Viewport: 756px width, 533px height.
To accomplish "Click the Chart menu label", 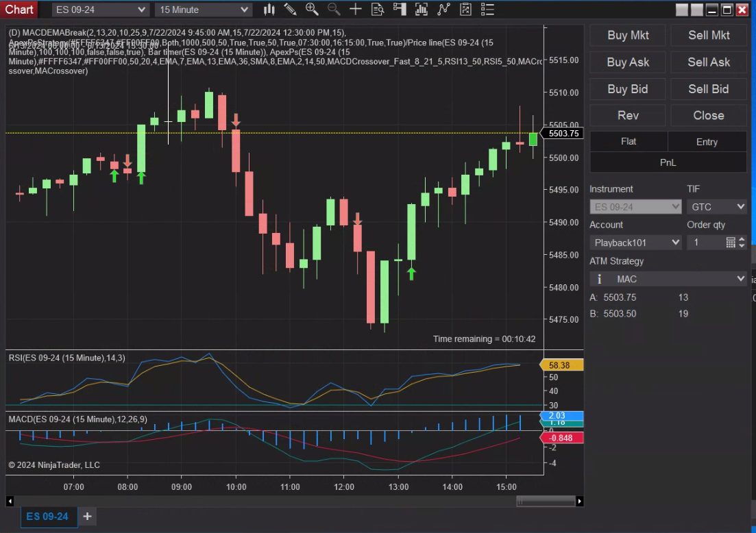I will pos(19,9).
